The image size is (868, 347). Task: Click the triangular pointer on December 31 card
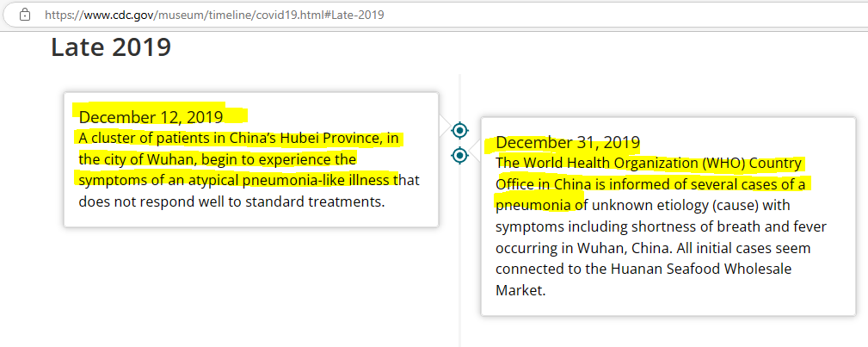(474, 151)
